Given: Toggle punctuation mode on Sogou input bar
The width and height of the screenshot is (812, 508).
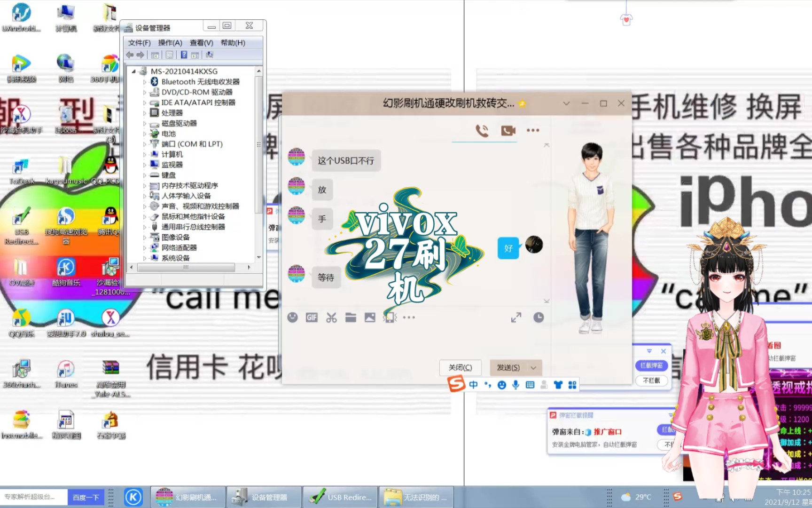Looking at the screenshot, I should (488, 385).
